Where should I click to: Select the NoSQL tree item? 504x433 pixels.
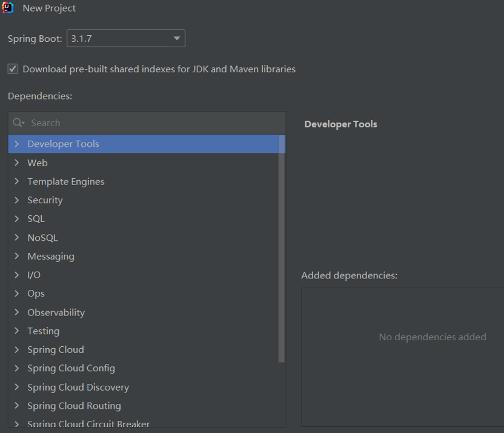coord(43,237)
